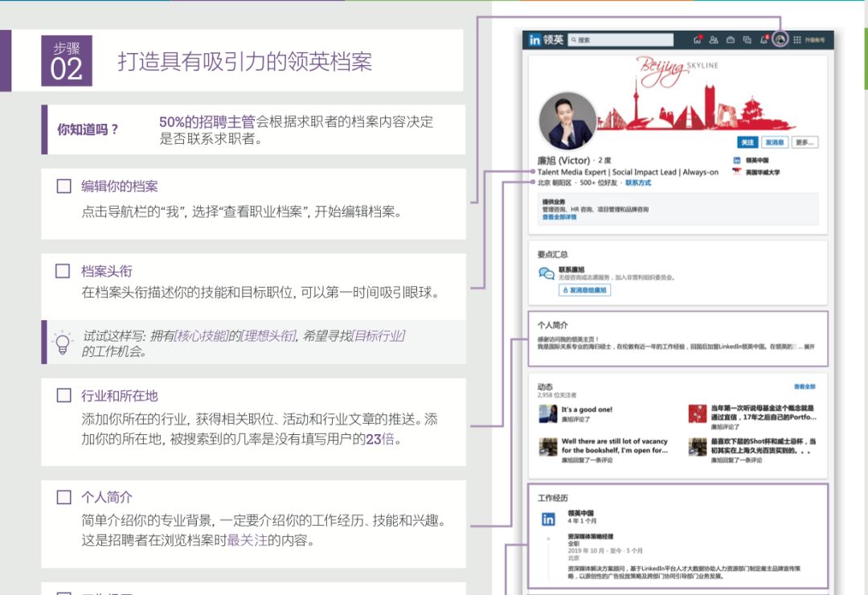Image resolution: width=868 pixels, height=595 pixels.
Task: Click the 你知道吗？ label
Action: (x=88, y=129)
